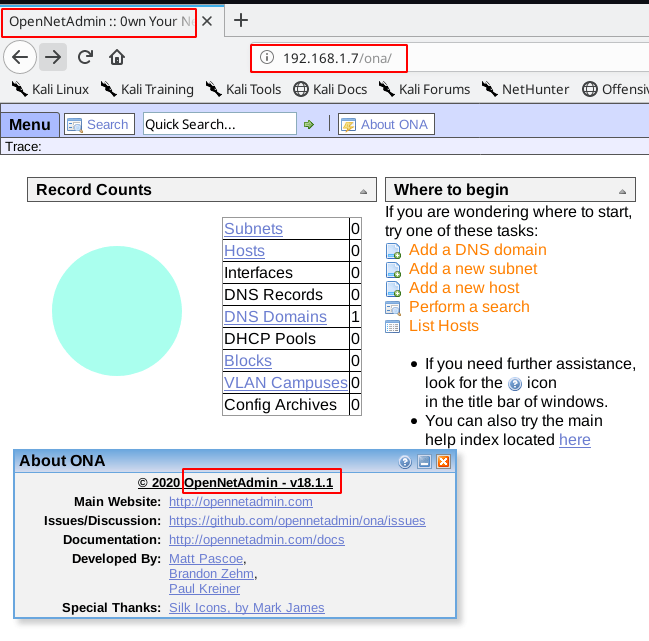Close the About ONA window

tap(443, 461)
